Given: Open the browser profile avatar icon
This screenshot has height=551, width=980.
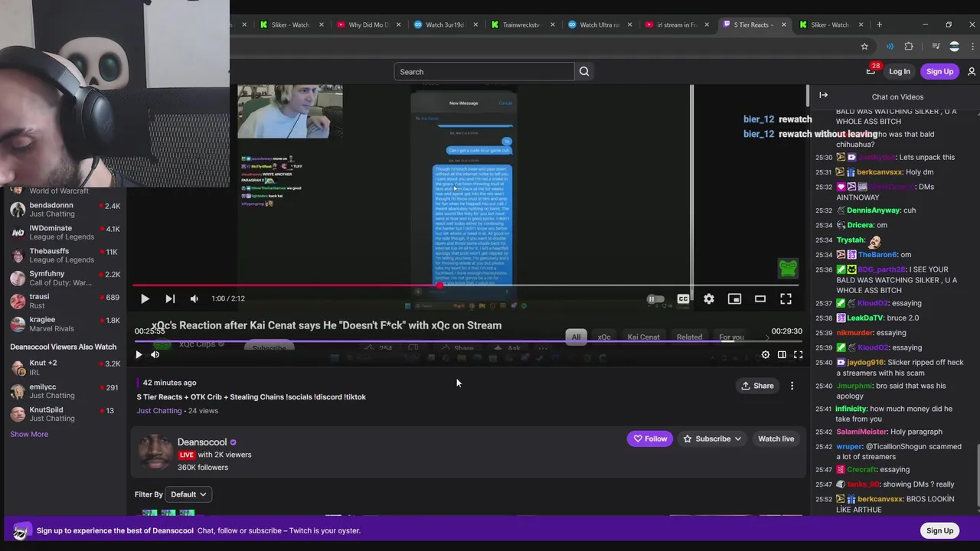Looking at the screenshot, I should point(954,46).
